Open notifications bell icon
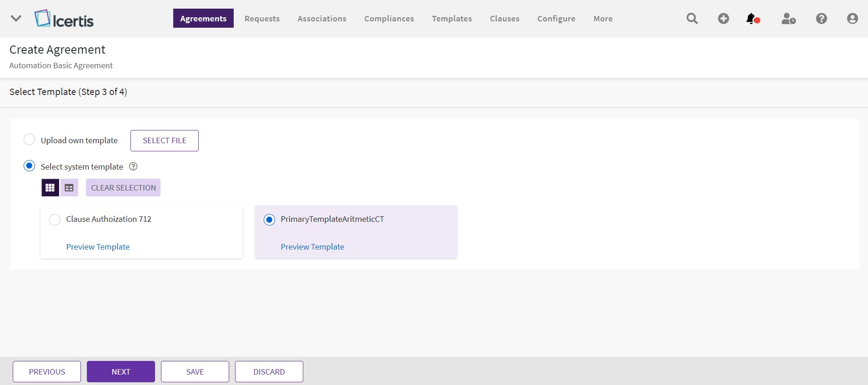The image size is (868, 385). click(752, 19)
